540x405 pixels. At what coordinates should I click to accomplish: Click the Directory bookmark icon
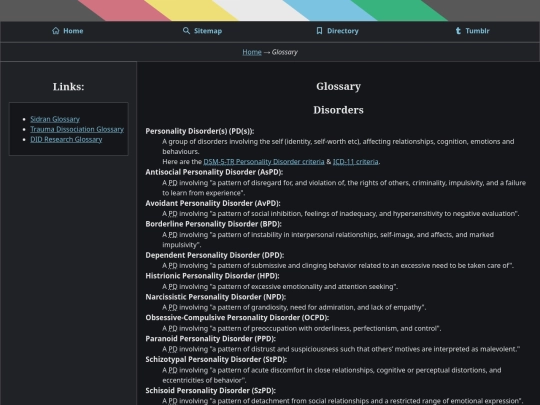tap(319, 31)
